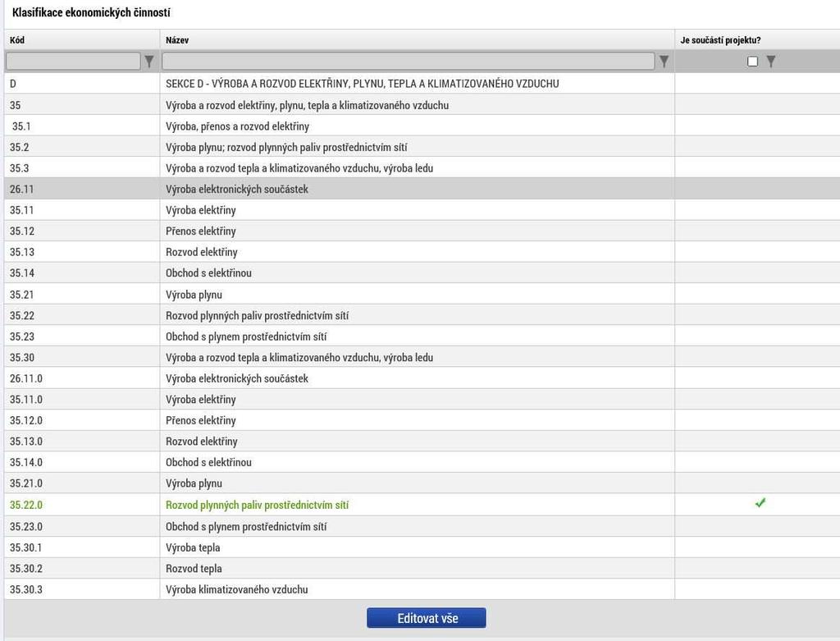Sort by the Kód column header

click(x=17, y=40)
